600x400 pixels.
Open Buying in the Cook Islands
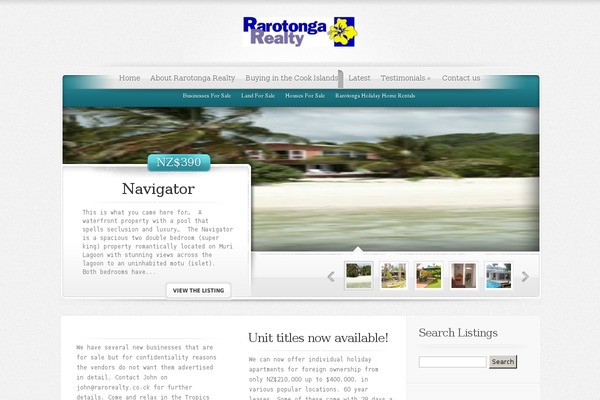pyautogui.click(x=292, y=78)
